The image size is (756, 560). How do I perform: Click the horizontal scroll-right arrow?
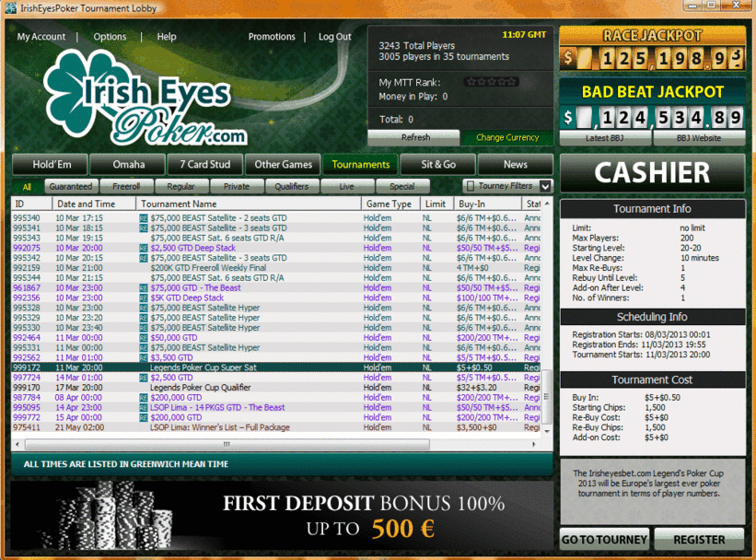[534, 444]
